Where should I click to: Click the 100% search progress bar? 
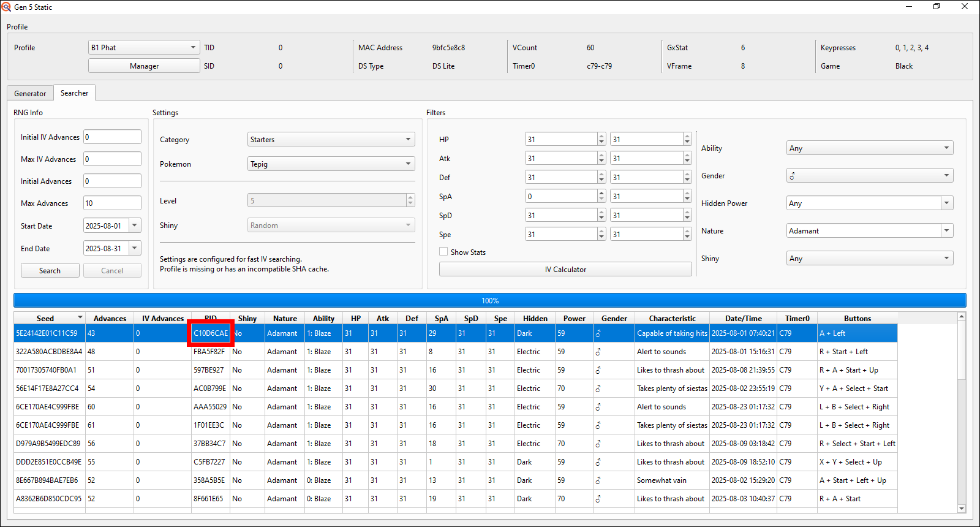489,300
